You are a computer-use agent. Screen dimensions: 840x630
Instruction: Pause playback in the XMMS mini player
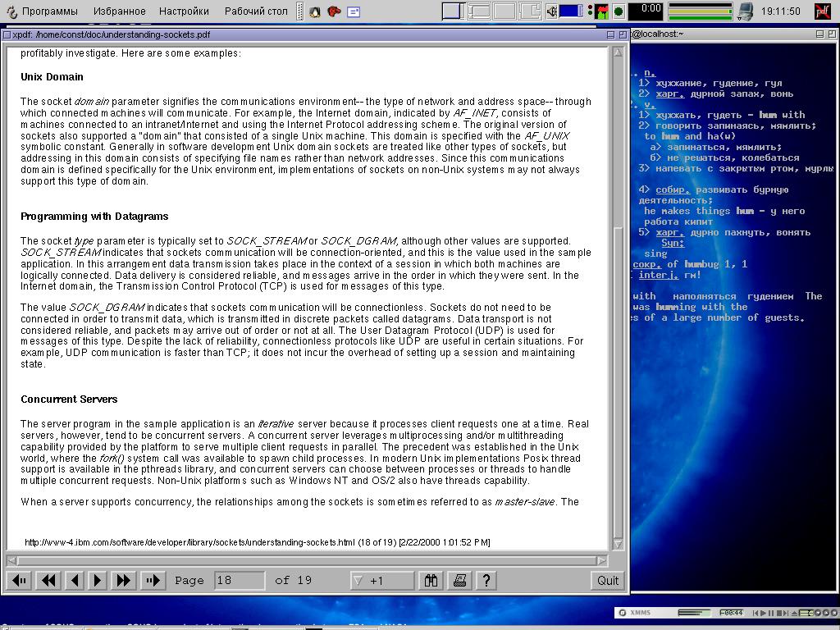point(770,613)
